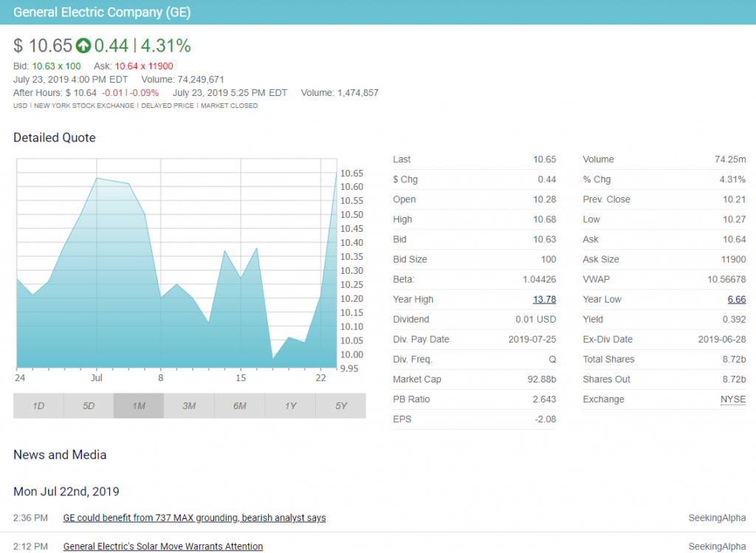Click the Volume: 74,249,671 text
756x553 pixels.
click(182, 80)
